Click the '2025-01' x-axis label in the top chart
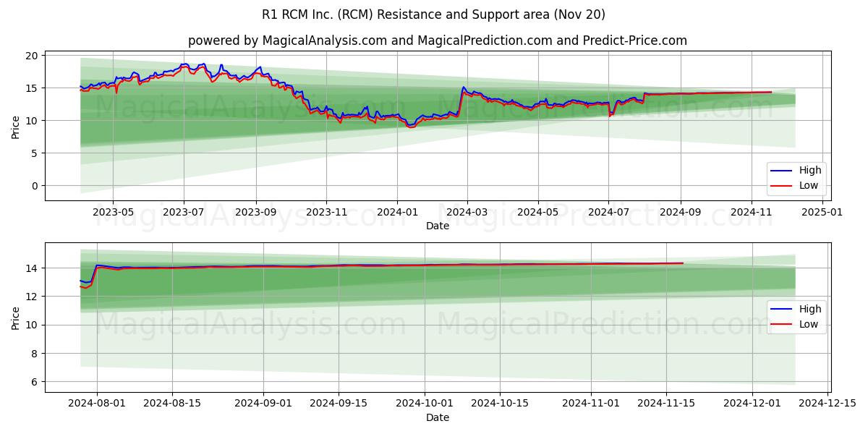This screenshot has width=868, height=434. click(822, 213)
